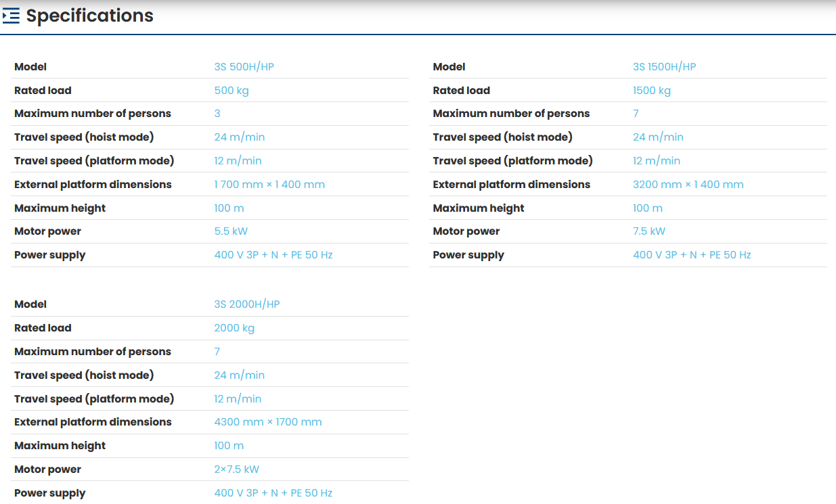This screenshot has width=836, height=504.
Task: Click the 2000 kg rated load value
Action: [234, 328]
